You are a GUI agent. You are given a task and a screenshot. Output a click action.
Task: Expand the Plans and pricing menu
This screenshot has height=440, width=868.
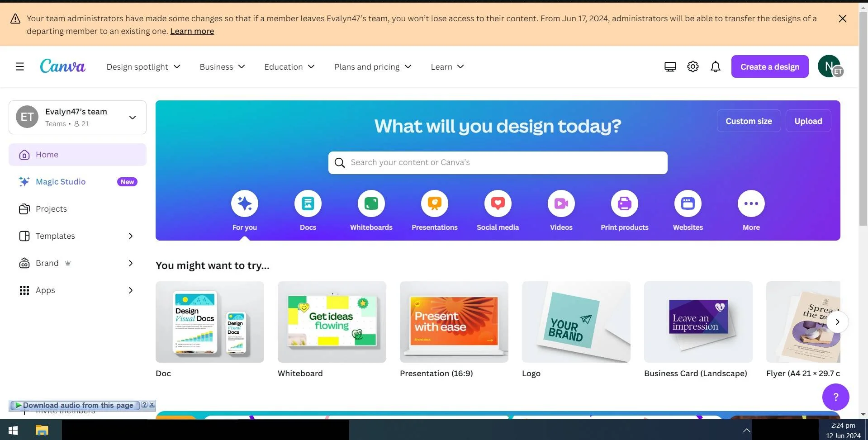pos(373,67)
